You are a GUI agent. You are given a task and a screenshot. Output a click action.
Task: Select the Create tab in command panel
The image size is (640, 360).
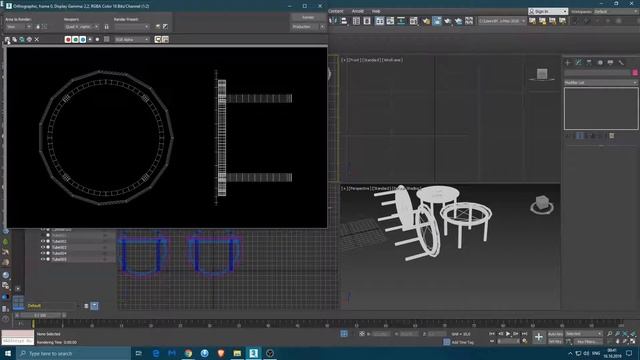pos(568,62)
